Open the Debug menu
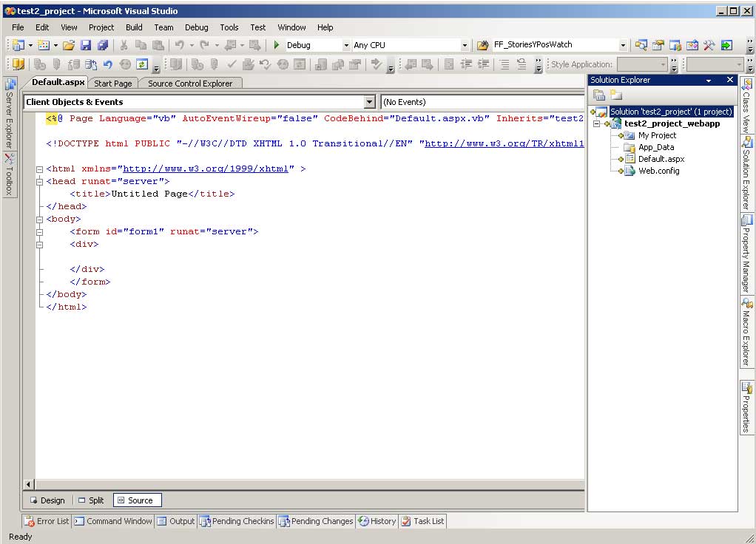The width and height of the screenshot is (756, 544). 197,27
